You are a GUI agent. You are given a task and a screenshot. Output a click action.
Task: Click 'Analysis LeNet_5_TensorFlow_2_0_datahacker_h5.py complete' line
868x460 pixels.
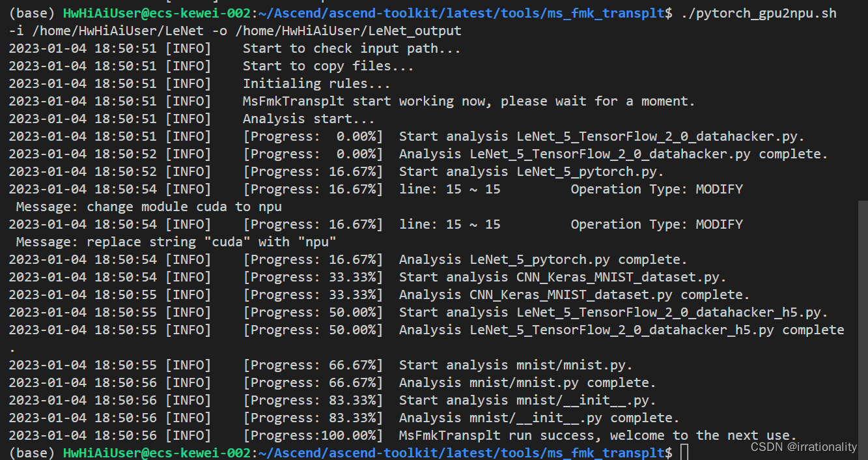pyautogui.click(x=622, y=330)
